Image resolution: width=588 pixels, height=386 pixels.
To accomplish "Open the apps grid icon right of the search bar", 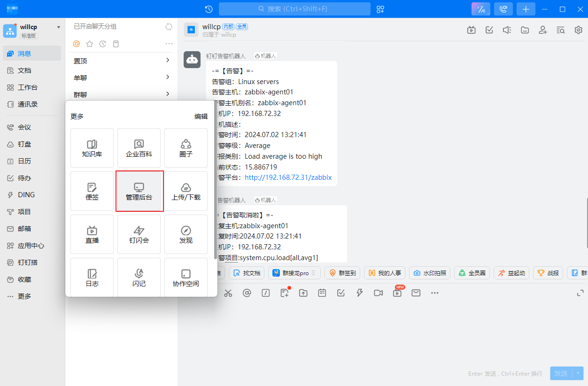I will pyautogui.click(x=380, y=9).
